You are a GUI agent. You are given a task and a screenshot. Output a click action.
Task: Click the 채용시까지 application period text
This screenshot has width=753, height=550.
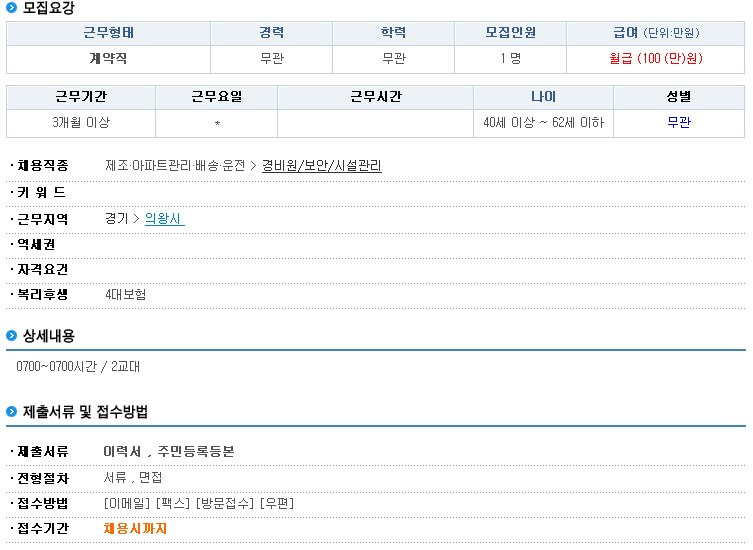135,528
